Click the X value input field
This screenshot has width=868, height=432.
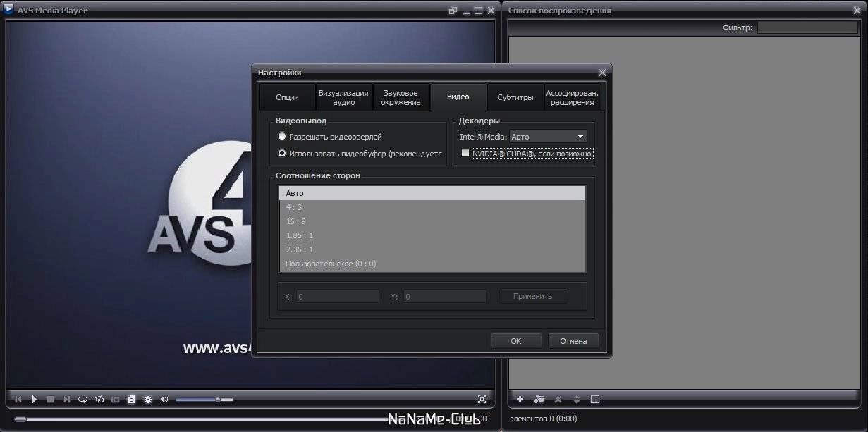pos(338,297)
